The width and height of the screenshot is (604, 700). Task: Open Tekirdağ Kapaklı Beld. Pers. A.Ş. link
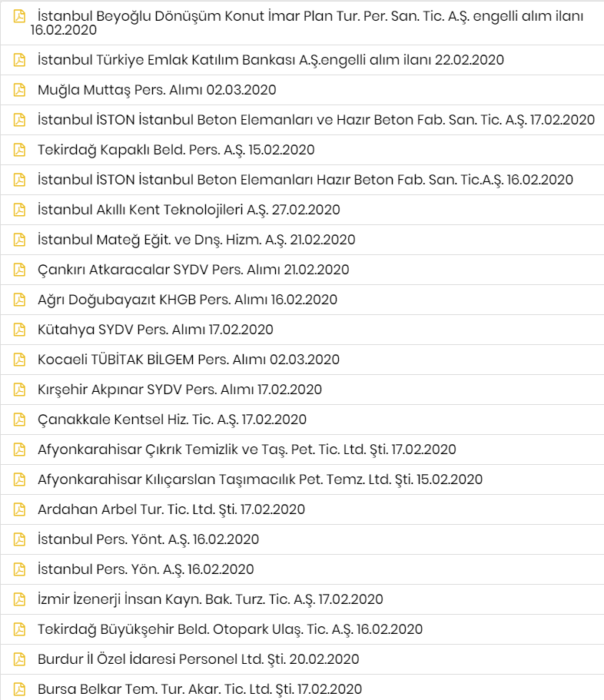coord(176,150)
